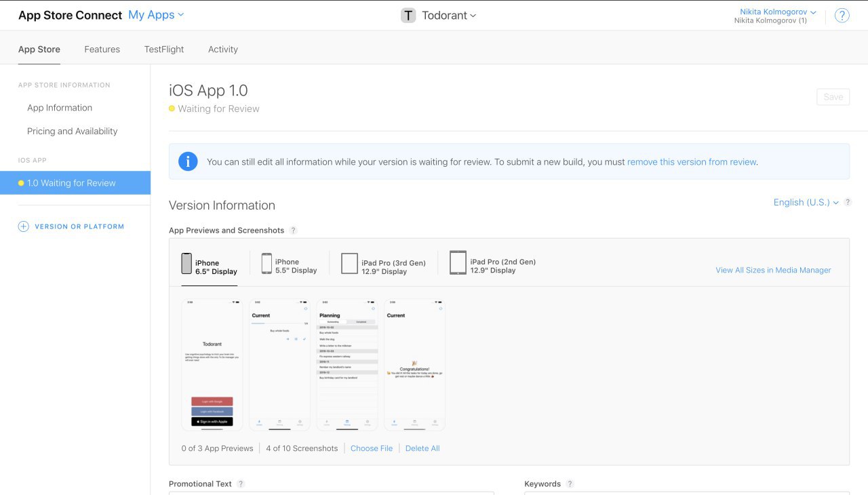The height and width of the screenshot is (495, 868).
Task: Click the Todorant app T icon
Action: (x=408, y=16)
